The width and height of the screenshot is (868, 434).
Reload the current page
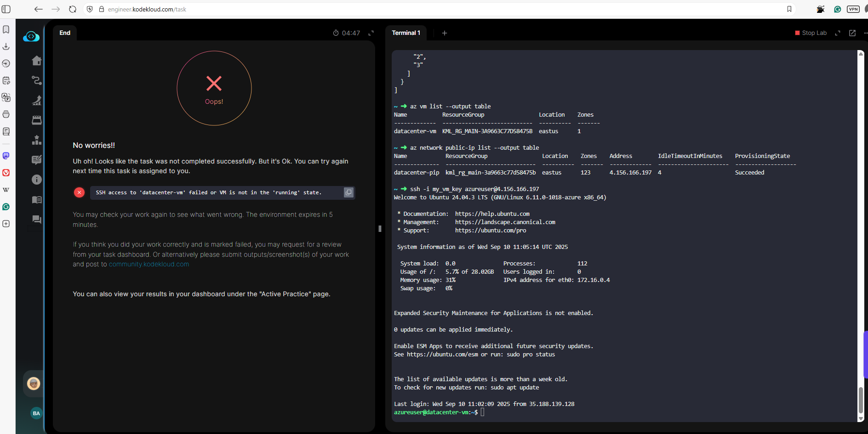click(73, 9)
